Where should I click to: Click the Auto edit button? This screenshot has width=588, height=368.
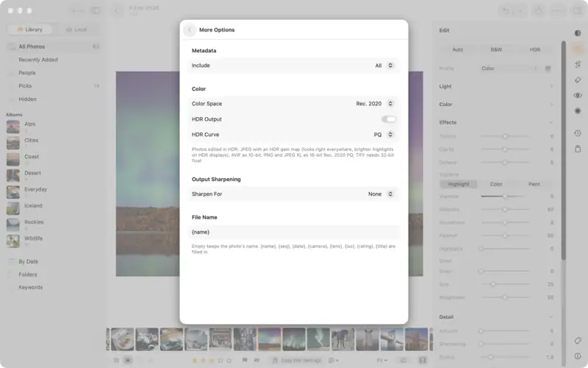coord(457,49)
